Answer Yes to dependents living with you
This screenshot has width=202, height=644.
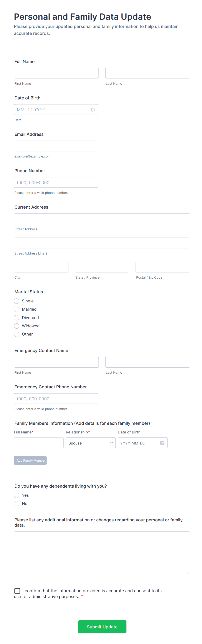(17, 495)
